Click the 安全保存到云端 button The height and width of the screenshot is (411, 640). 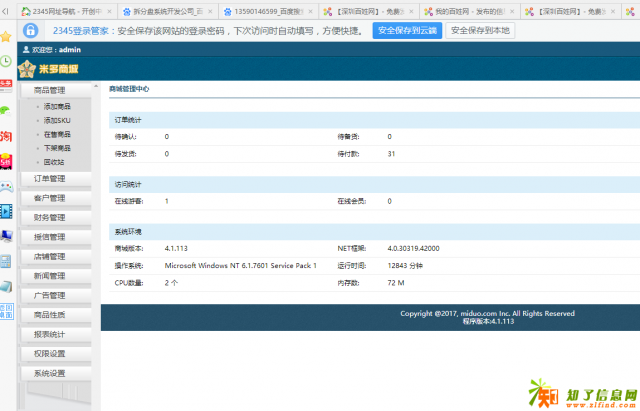coord(407,31)
